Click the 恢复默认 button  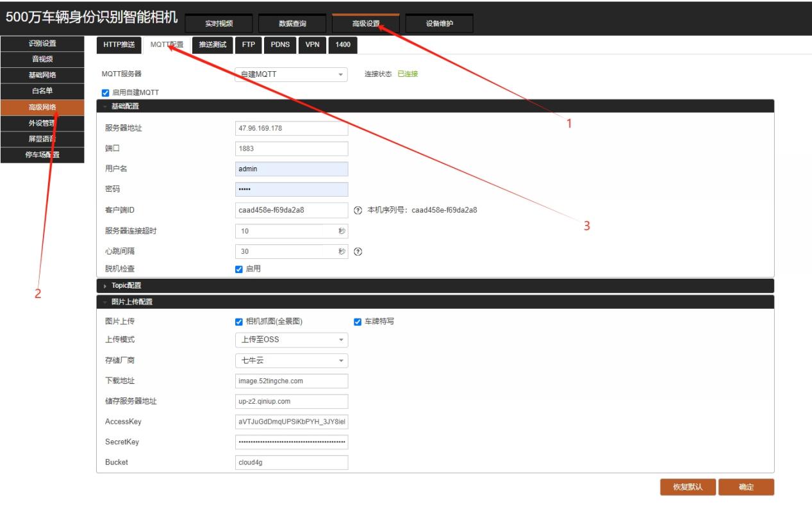click(x=688, y=487)
